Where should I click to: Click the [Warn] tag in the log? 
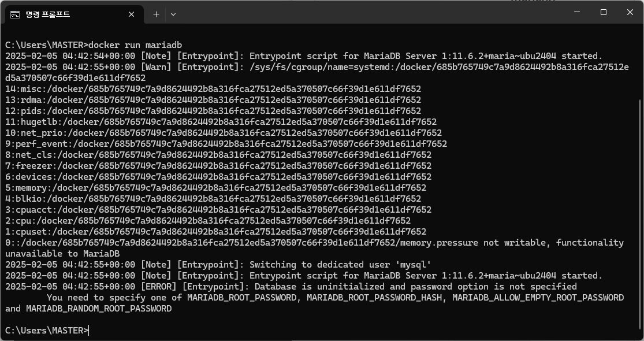pos(156,67)
